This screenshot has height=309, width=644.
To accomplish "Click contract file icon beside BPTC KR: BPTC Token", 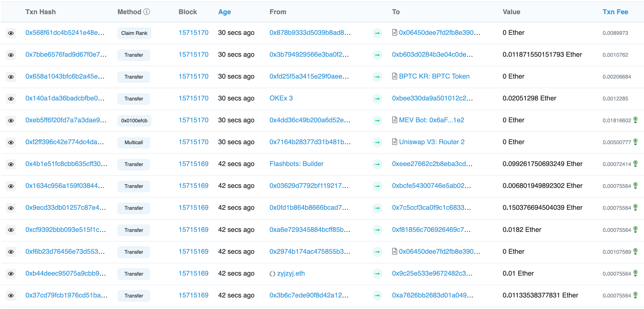I will [394, 76].
